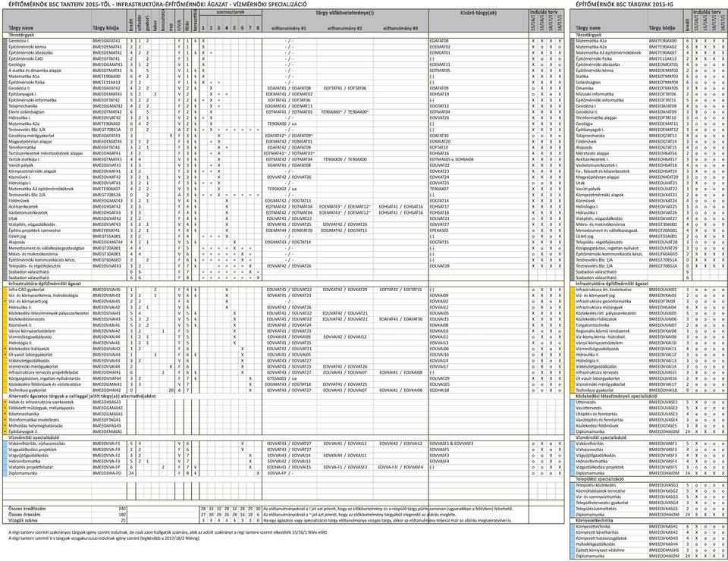Click the 'Vízépítés projektfeladat' cell
Image resolution: width=728 pixels, height=561 pixels.
click(x=30, y=467)
